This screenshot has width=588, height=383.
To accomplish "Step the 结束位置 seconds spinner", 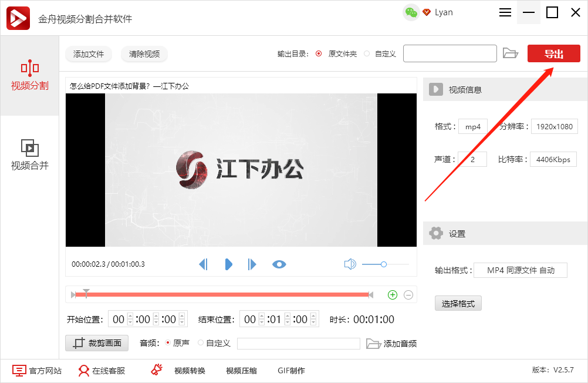I will pyautogui.click(x=313, y=319).
